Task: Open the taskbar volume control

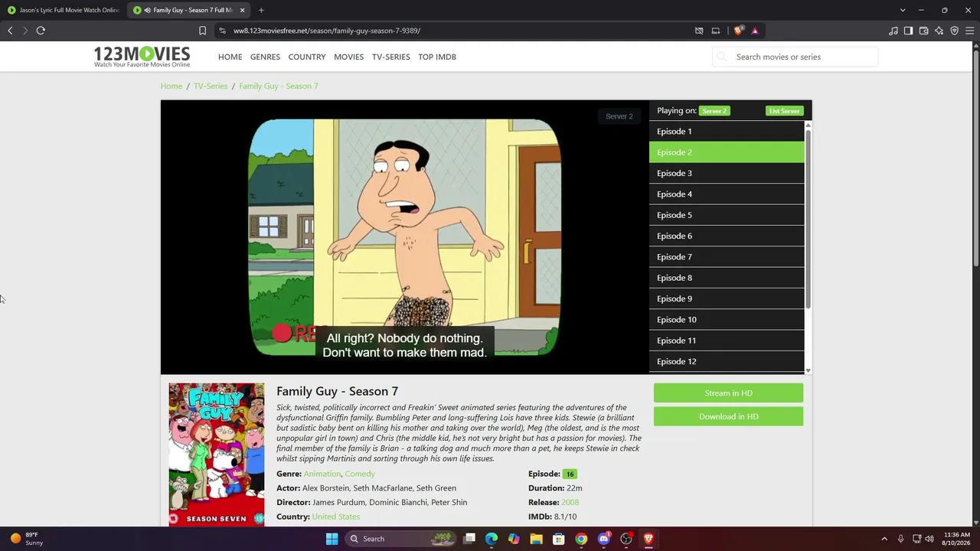Action: 929,539
